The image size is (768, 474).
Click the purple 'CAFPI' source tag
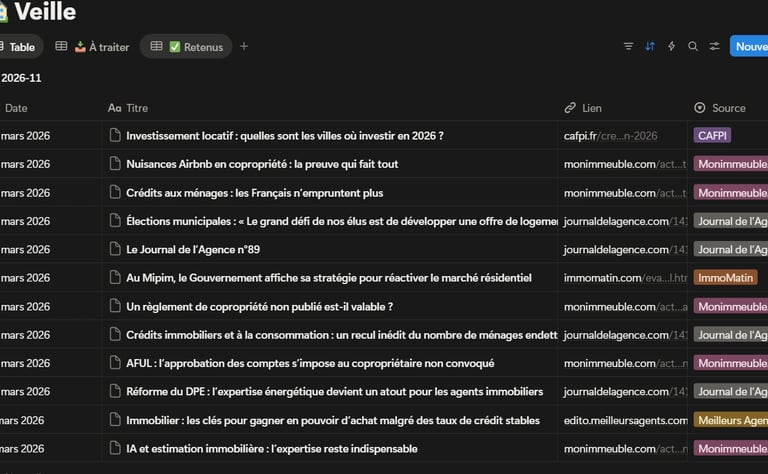point(712,135)
